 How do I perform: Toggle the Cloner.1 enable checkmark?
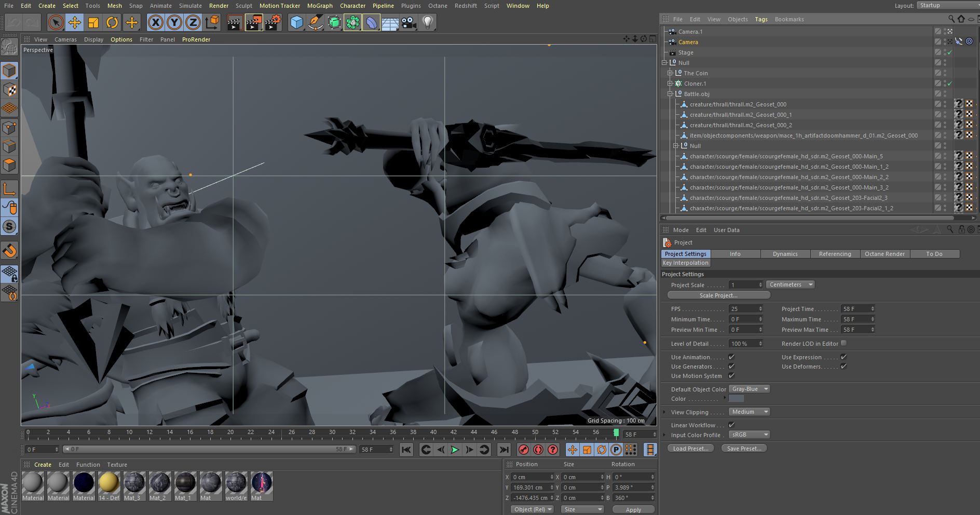[950, 84]
